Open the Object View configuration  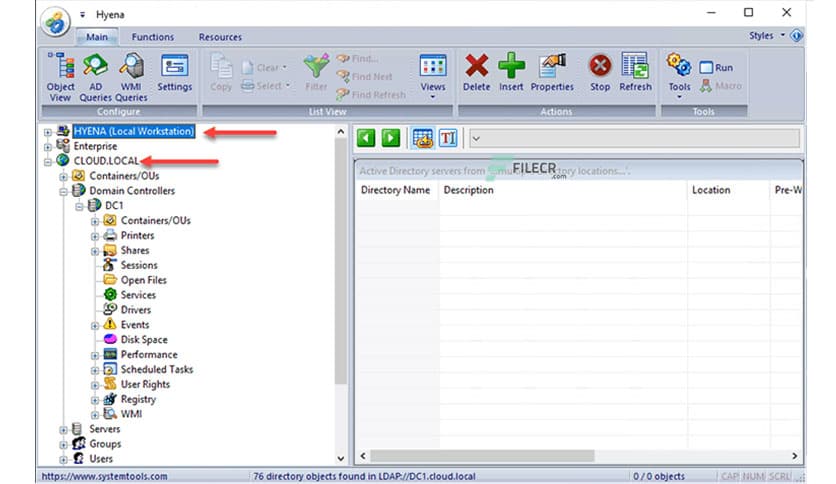click(60, 77)
